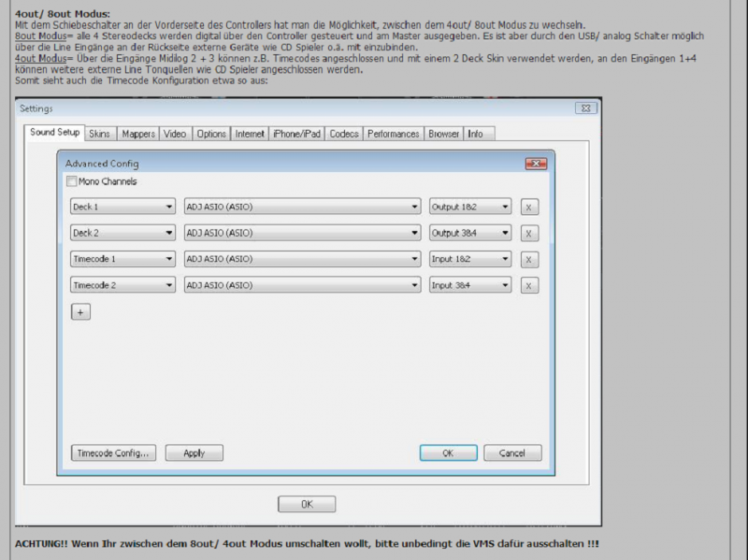Image resolution: width=748 pixels, height=560 pixels.
Task: Expand Timecode 1 ADJ ASIO device dropdown
Action: pos(301,259)
